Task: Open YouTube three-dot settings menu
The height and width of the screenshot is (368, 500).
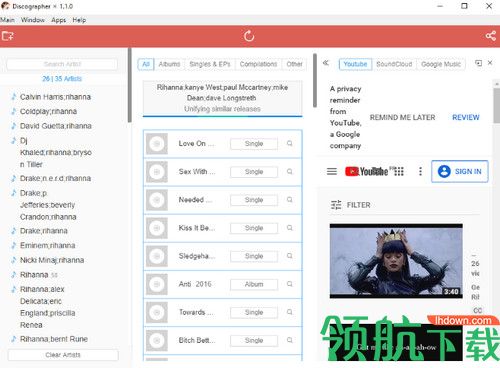Action: [x=420, y=171]
